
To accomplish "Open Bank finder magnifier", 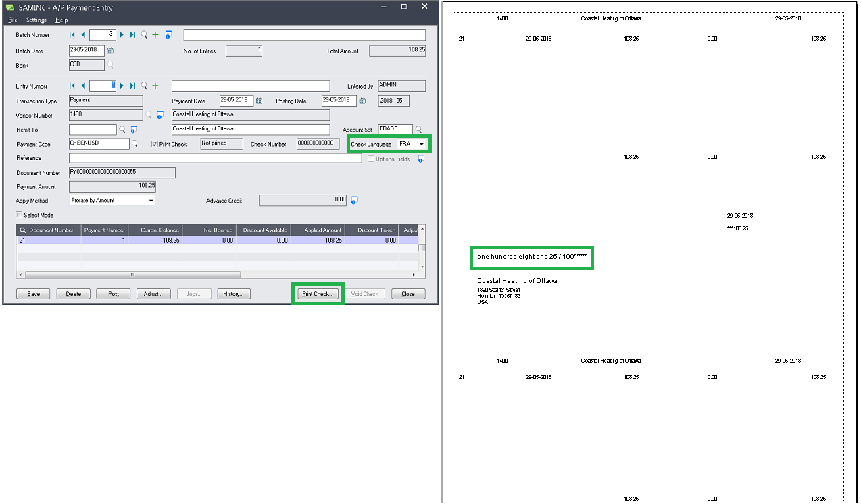I will (x=111, y=66).
